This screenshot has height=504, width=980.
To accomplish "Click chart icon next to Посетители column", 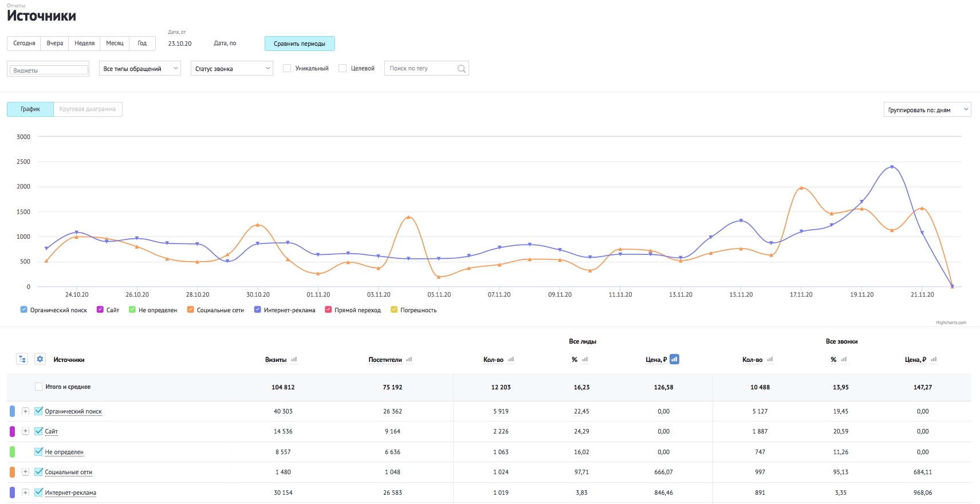I will point(409,360).
